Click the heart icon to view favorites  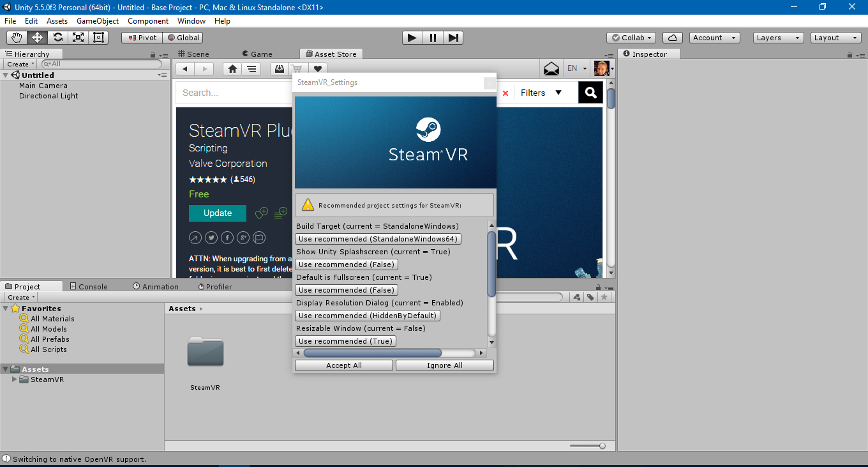tap(317, 68)
